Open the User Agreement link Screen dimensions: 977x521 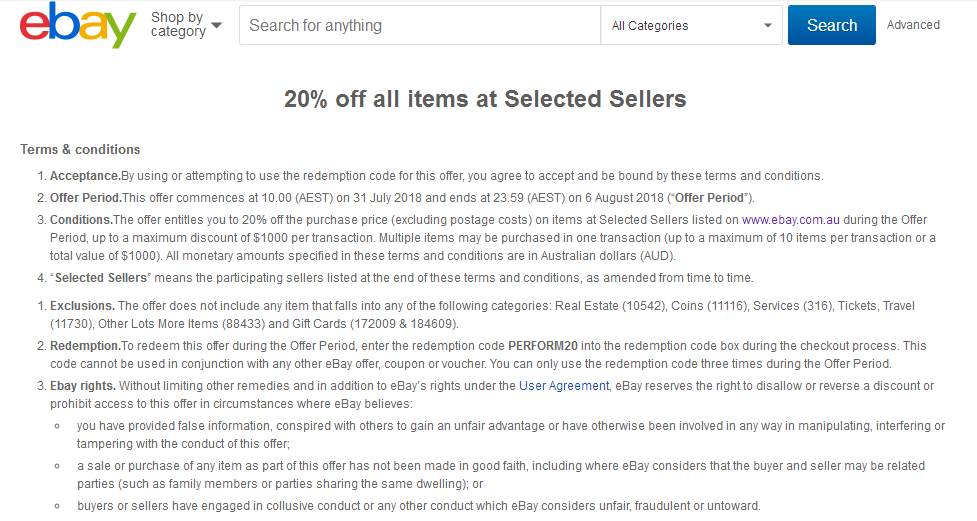click(x=564, y=386)
